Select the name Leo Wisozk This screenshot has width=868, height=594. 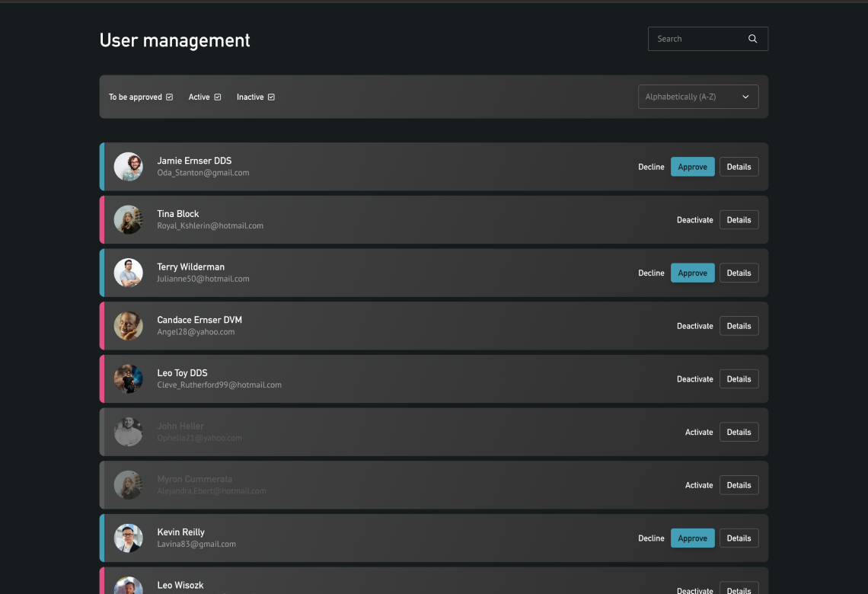pyautogui.click(x=180, y=585)
